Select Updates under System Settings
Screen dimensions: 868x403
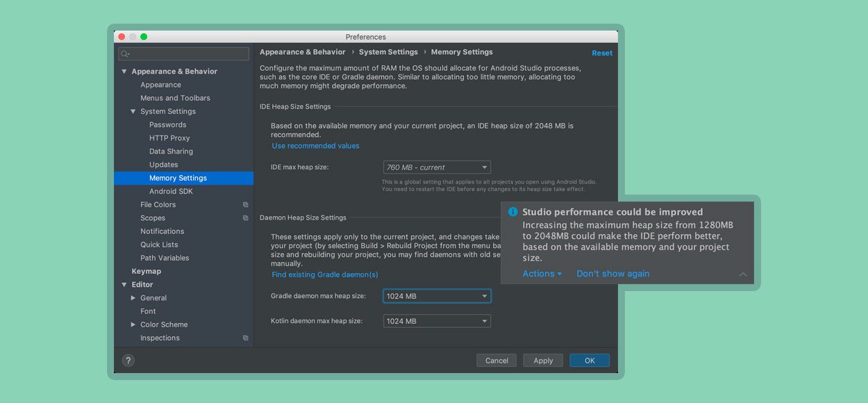pos(164,165)
